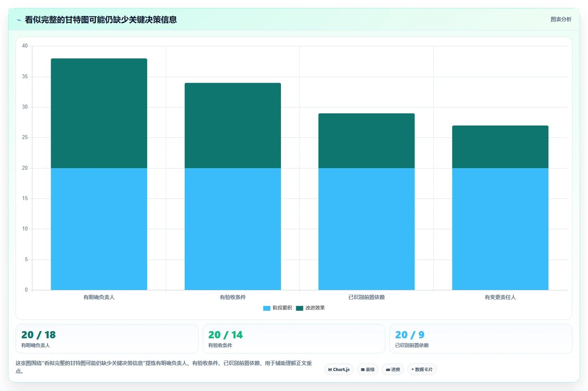Click the 已识别前置依赖 x-axis label
This screenshot has width=588, height=391.
click(x=367, y=297)
